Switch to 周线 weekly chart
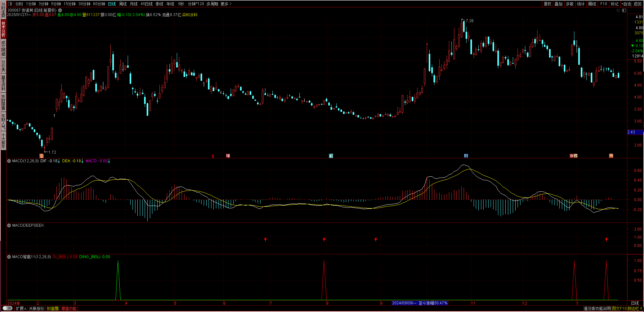 tap(123, 4)
